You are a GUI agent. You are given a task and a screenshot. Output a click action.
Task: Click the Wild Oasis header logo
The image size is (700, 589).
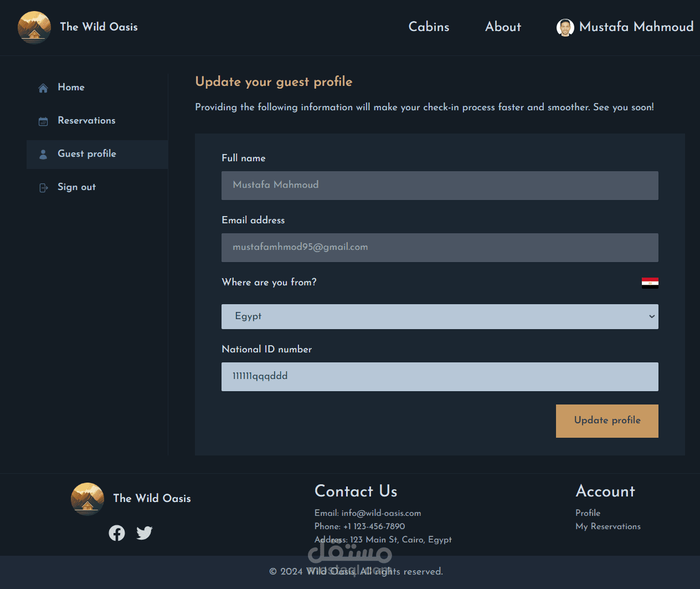point(34,27)
